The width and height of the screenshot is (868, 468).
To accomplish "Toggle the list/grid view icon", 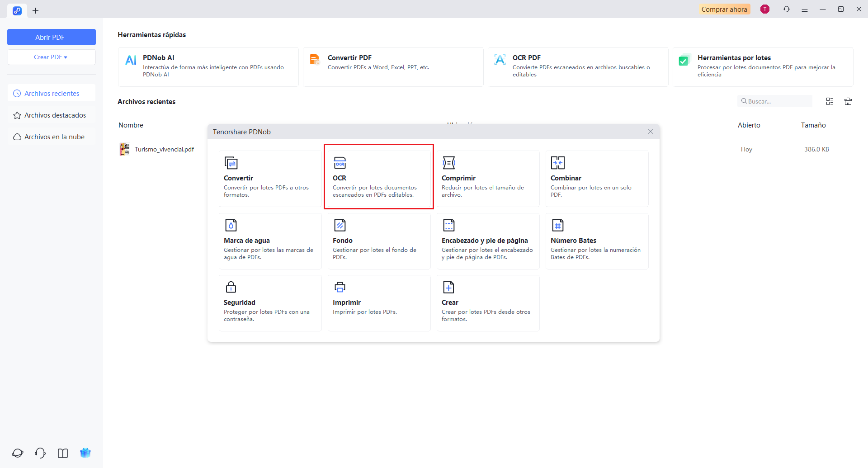I will (x=830, y=101).
